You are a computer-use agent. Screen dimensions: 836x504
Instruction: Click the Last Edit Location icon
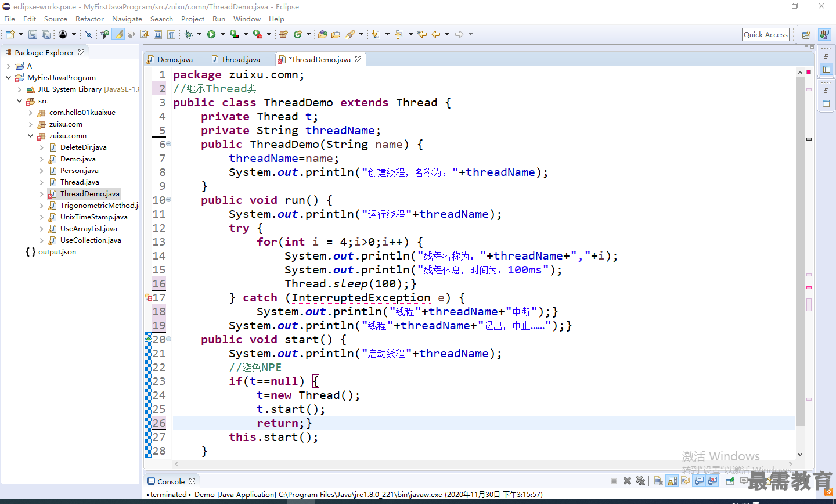pos(422,34)
